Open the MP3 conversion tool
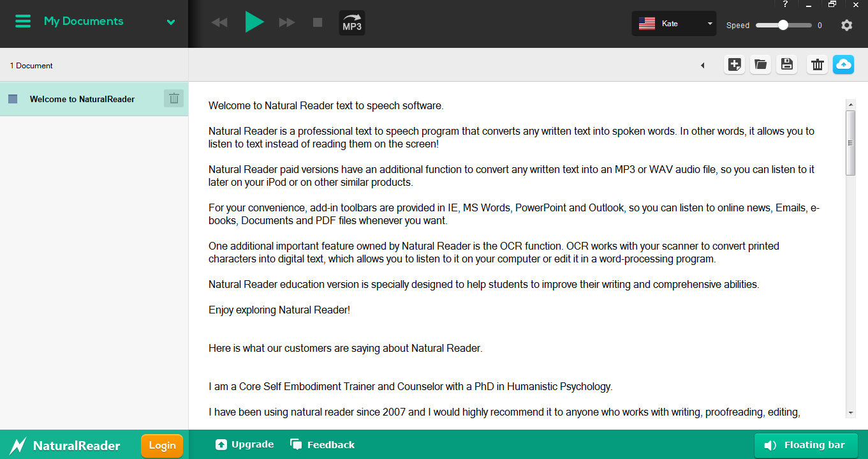The image size is (868, 459). coord(351,22)
